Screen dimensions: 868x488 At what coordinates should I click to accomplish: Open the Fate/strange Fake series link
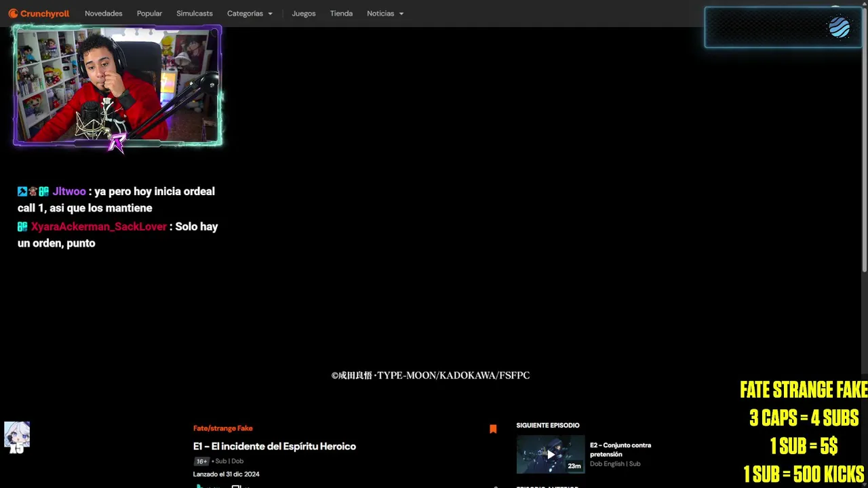tap(223, 428)
